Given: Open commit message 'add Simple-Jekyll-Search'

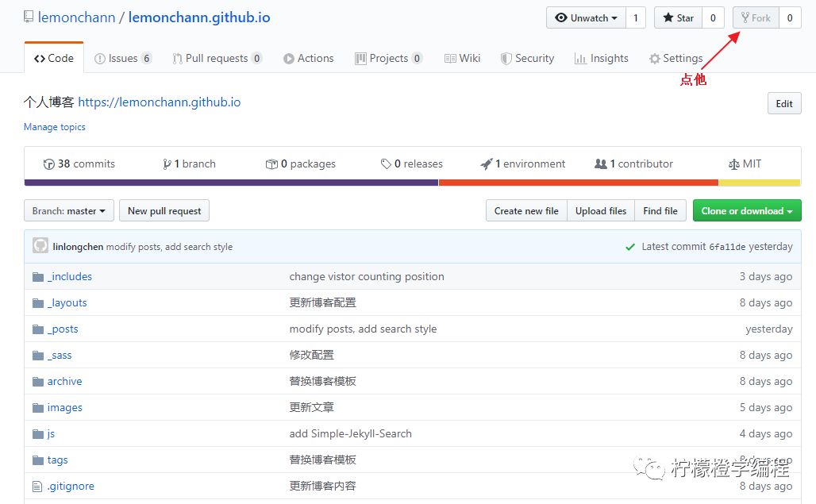Looking at the screenshot, I should coord(351,434).
